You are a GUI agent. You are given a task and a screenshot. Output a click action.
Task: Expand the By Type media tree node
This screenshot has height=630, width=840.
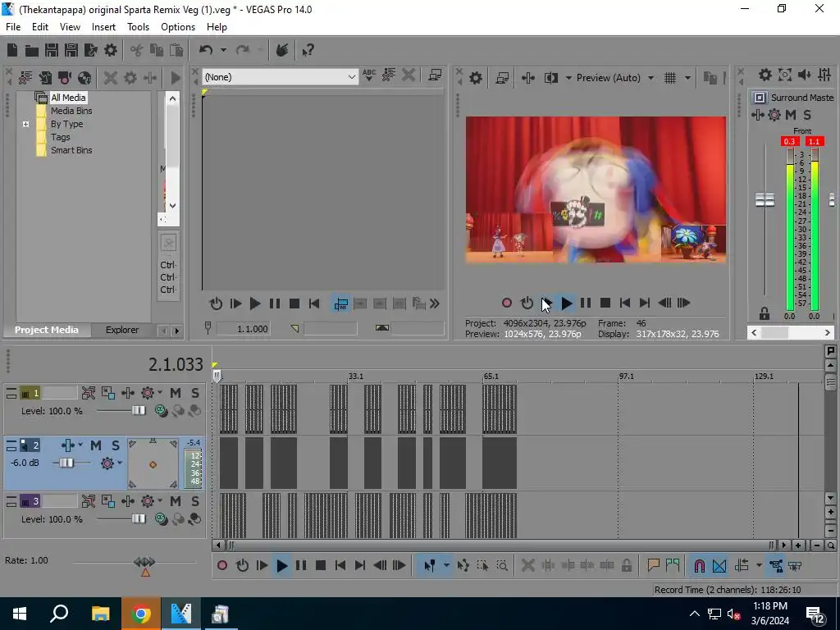(x=25, y=125)
